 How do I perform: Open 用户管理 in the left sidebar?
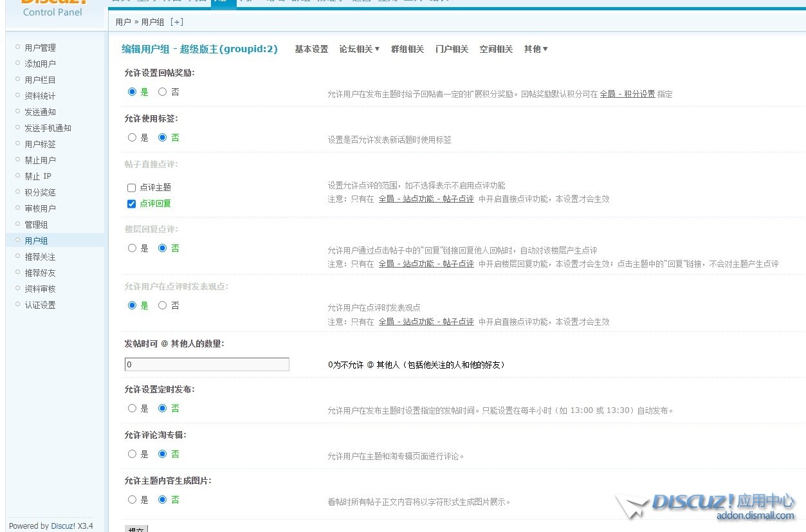(40, 48)
